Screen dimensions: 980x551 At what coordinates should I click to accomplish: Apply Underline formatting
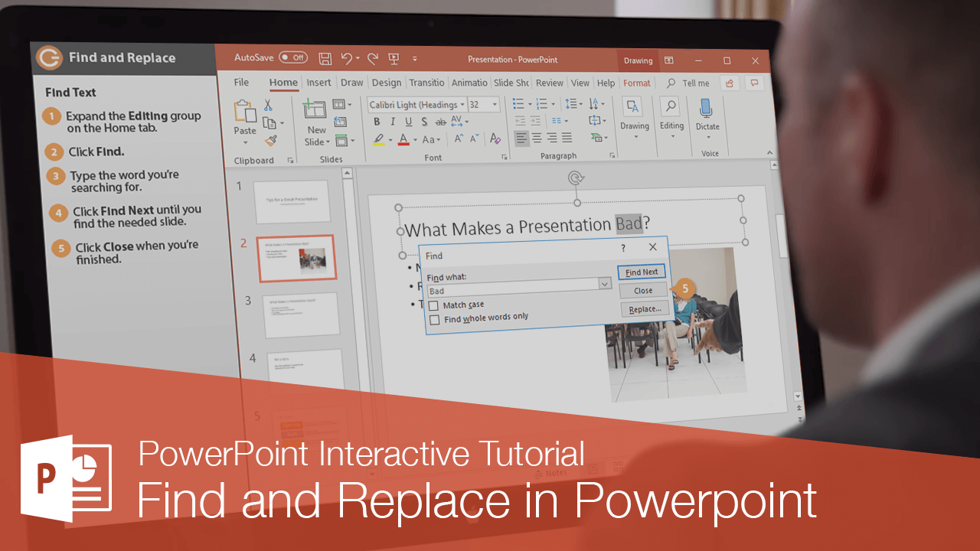[x=408, y=122]
